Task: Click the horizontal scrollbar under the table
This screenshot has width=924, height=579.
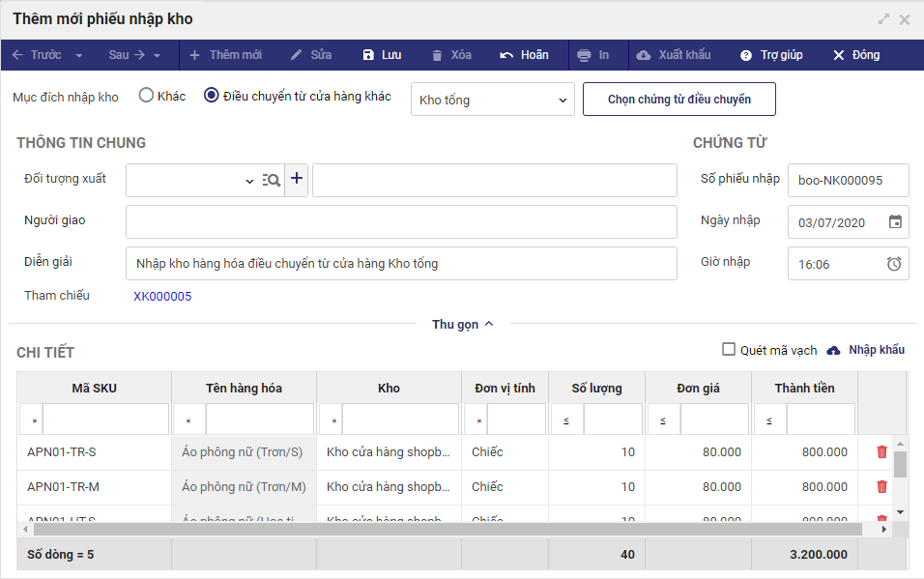Action: coord(447,529)
